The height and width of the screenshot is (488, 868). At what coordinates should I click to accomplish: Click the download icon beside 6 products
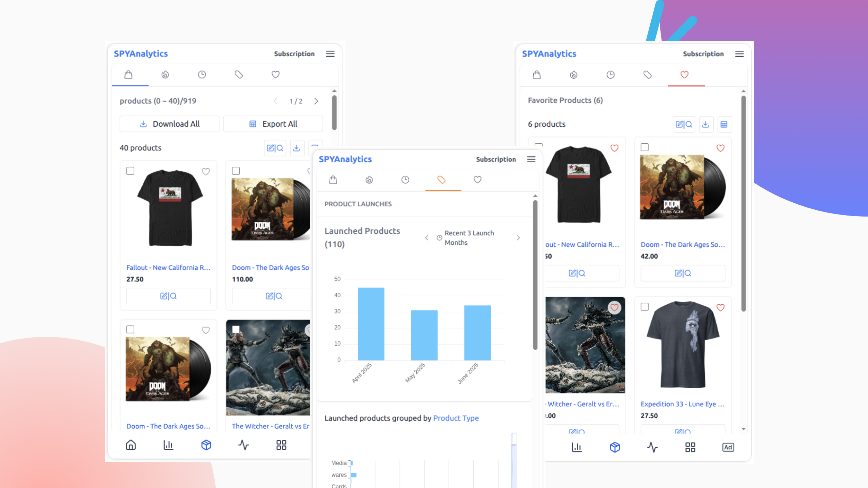click(x=706, y=124)
